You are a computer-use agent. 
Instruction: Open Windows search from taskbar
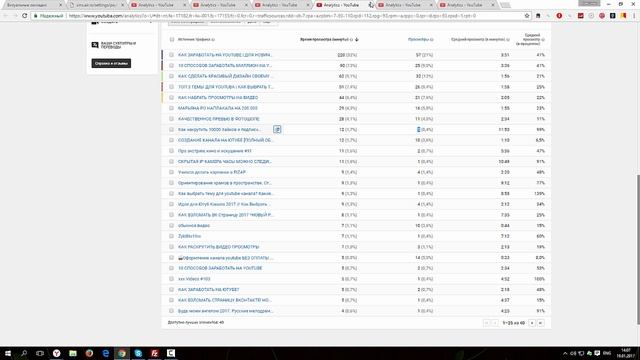click(24, 353)
